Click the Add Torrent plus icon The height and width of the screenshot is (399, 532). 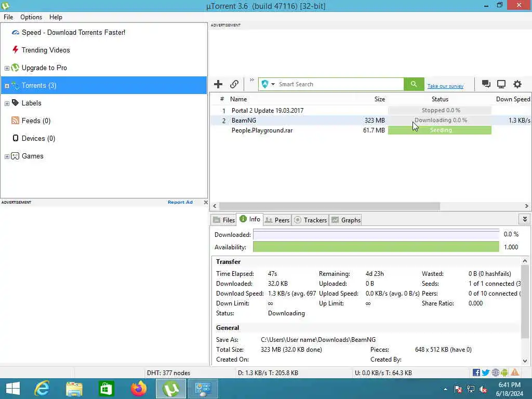point(218,84)
